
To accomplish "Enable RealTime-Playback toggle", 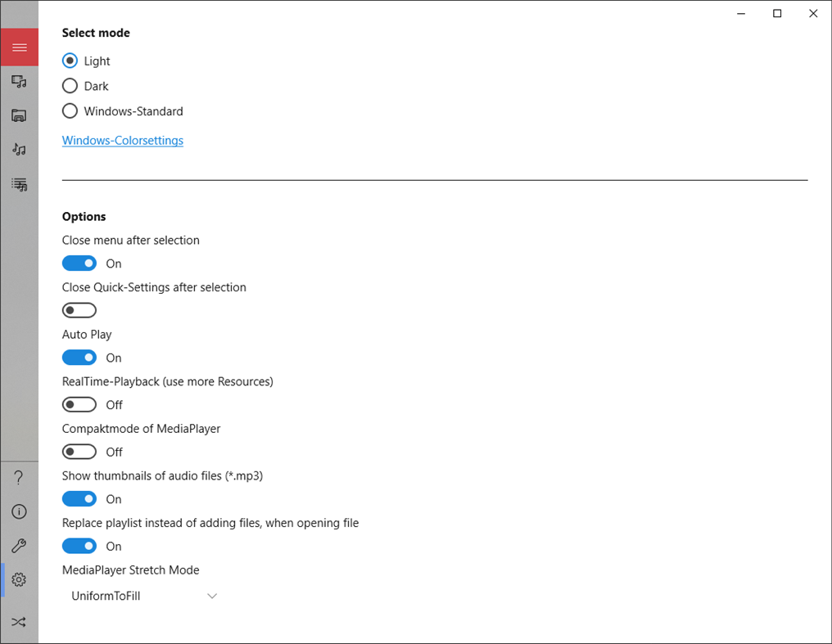I will point(79,404).
